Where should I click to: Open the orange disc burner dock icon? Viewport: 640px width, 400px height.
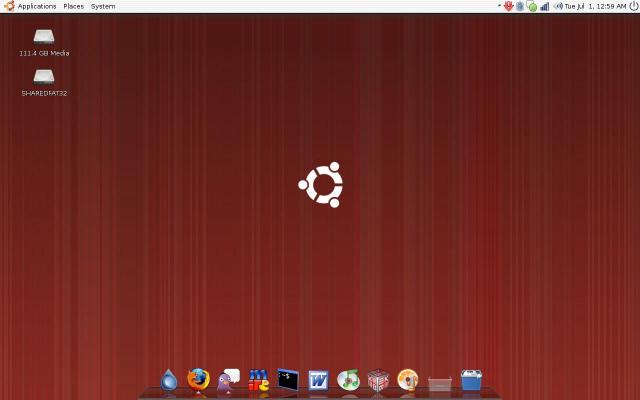point(408,380)
